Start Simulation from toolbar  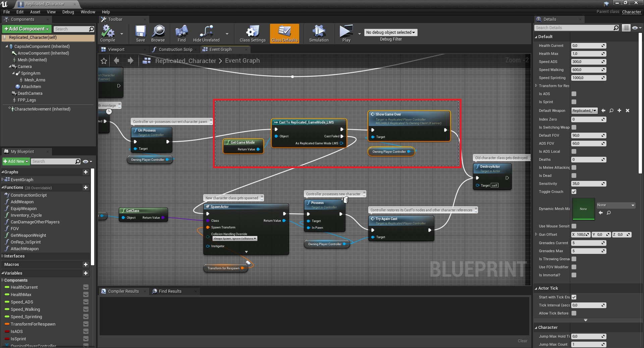pyautogui.click(x=319, y=33)
